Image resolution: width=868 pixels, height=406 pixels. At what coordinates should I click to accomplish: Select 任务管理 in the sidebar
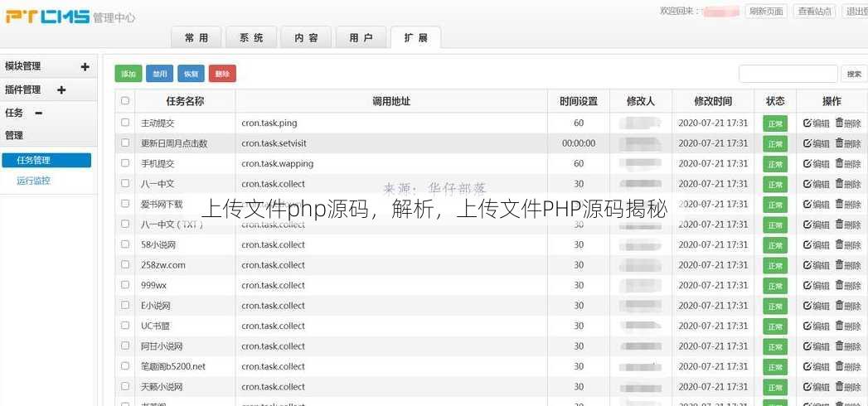(46, 161)
